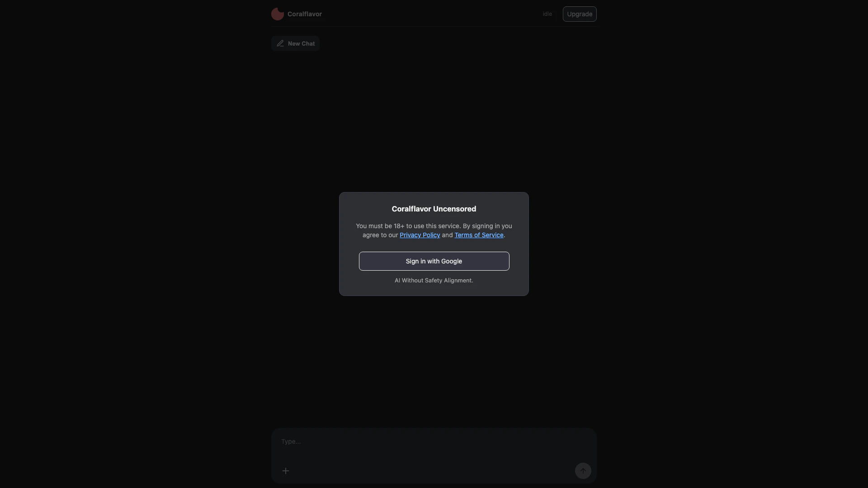Click the pencil icon beside New Chat
Viewport: 868px width, 488px height.
[280, 43]
